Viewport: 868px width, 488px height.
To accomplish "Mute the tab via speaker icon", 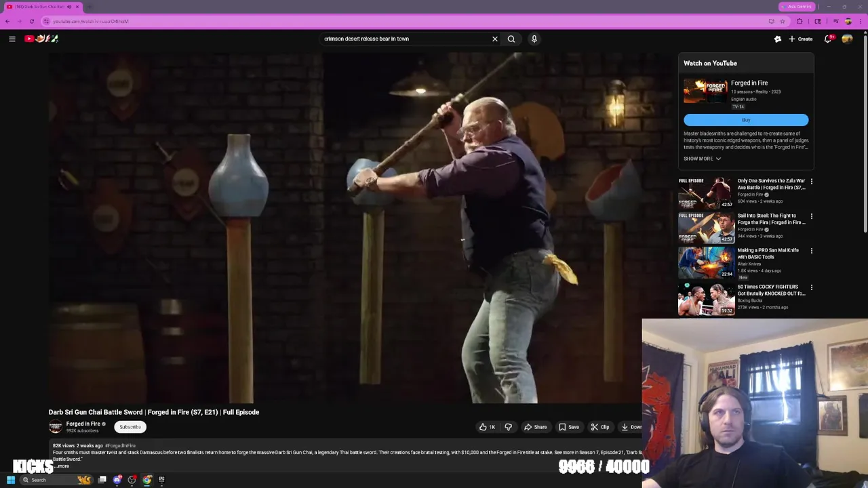I will (x=68, y=7).
